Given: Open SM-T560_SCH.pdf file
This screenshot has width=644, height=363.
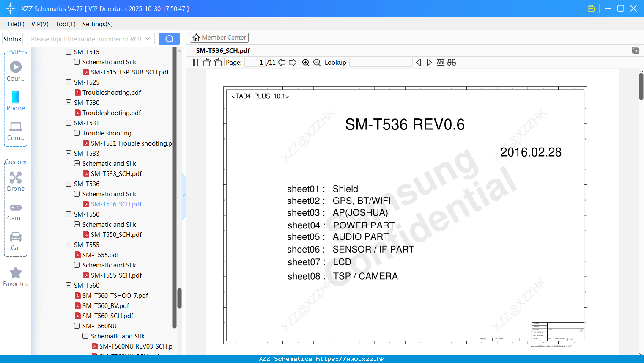Looking at the screenshot, I should (x=104, y=316).
